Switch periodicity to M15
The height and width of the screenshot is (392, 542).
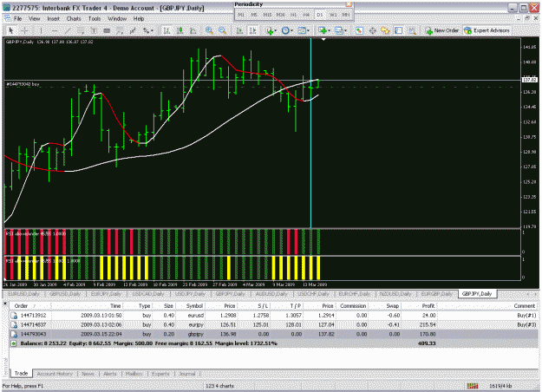pyautogui.click(x=267, y=15)
